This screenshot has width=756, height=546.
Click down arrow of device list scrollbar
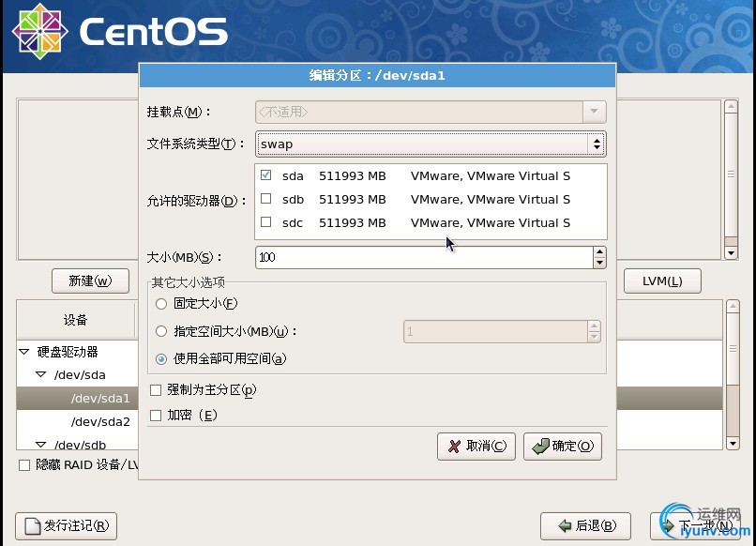[x=733, y=443]
